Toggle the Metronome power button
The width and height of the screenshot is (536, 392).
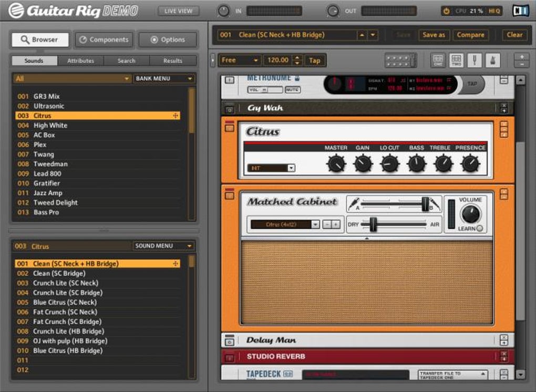230,80
